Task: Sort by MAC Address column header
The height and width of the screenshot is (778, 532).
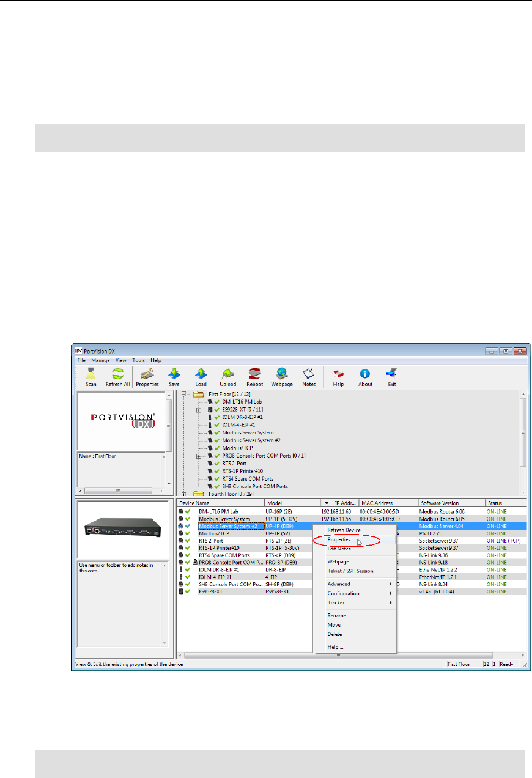Action: coord(388,503)
